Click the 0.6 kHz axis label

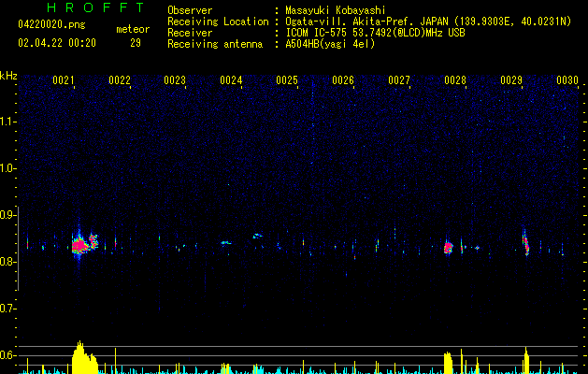coord(8,355)
